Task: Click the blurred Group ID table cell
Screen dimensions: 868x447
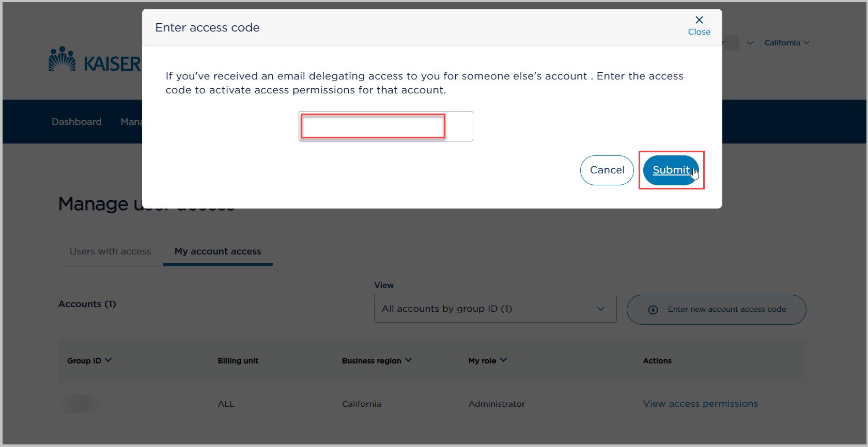Action: click(80, 404)
